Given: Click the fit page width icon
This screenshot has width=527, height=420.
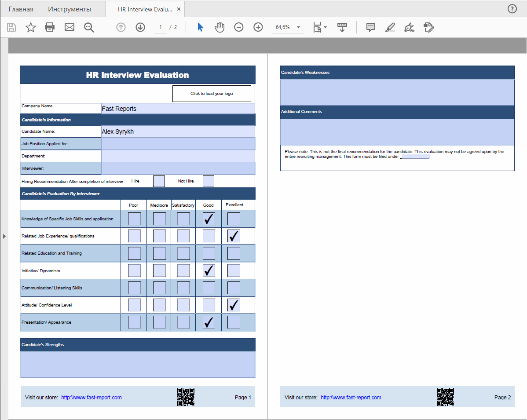Looking at the screenshot, I should (317, 27).
